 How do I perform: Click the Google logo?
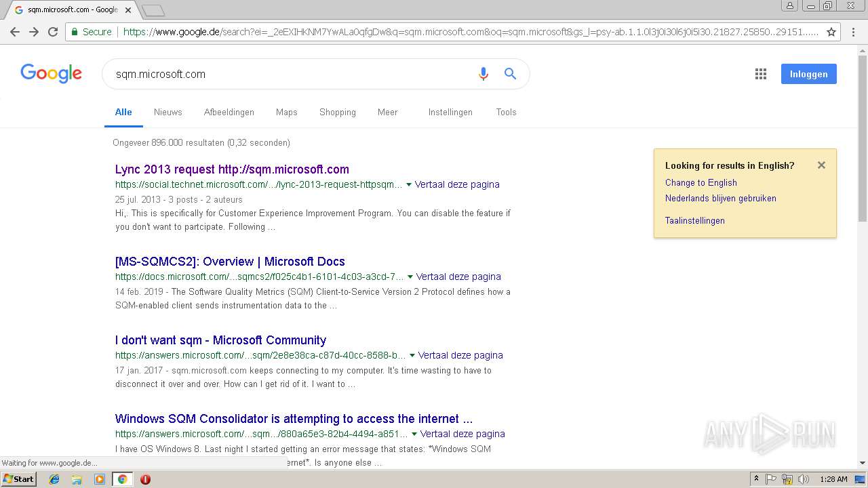(x=52, y=73)
